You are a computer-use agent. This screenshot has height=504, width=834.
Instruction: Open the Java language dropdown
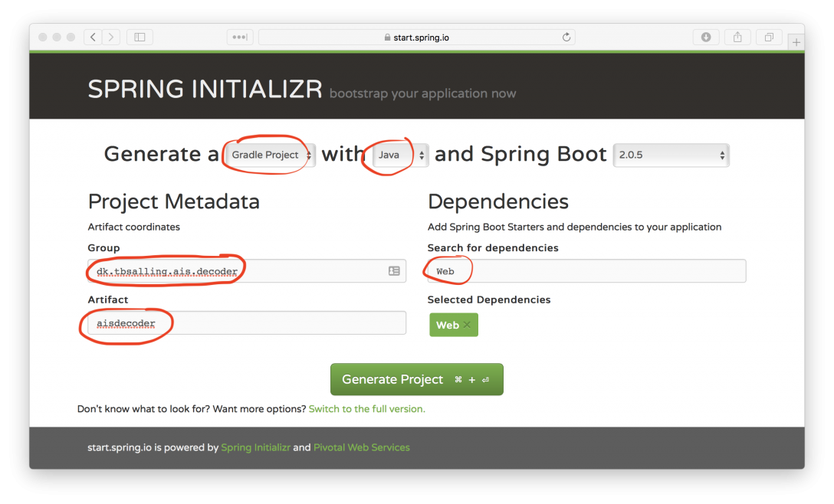point(400,155)
